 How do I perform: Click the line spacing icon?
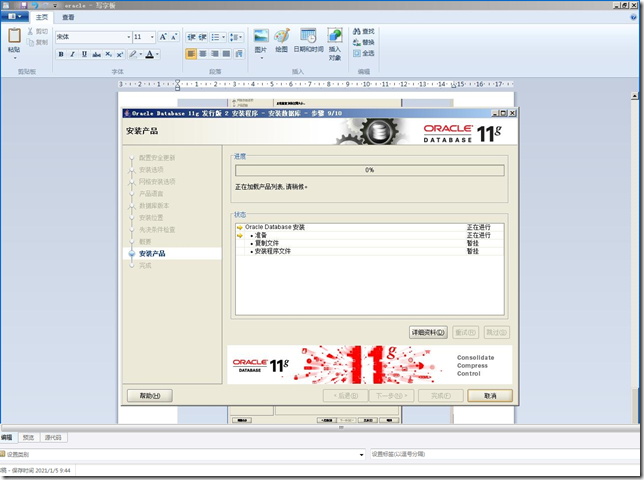pos(234,37)
